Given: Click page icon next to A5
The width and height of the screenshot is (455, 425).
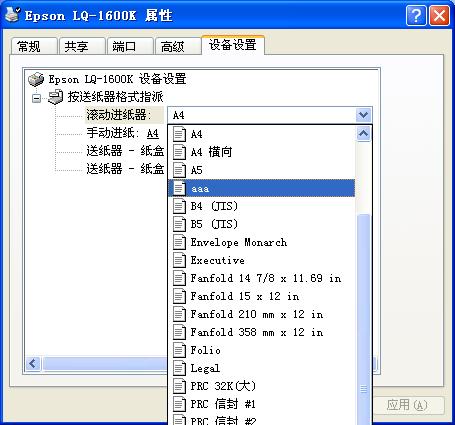Looking at the screenshot, I should 179,170.
